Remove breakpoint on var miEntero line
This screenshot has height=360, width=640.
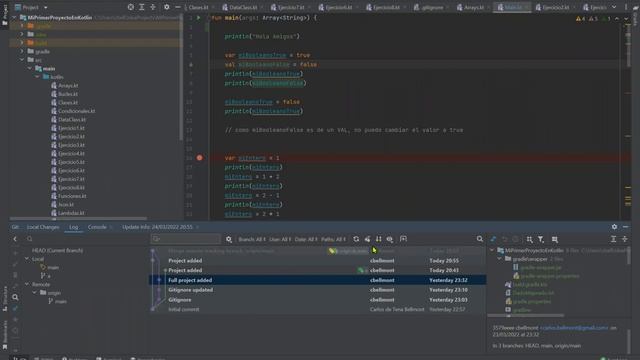200,158
